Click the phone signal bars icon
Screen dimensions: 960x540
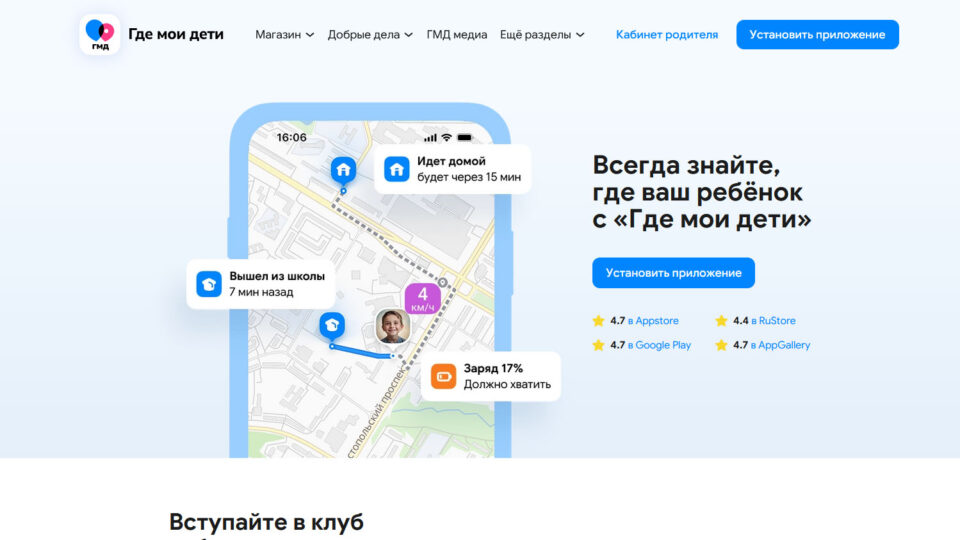pyautogui.click(x=430, y=138)
